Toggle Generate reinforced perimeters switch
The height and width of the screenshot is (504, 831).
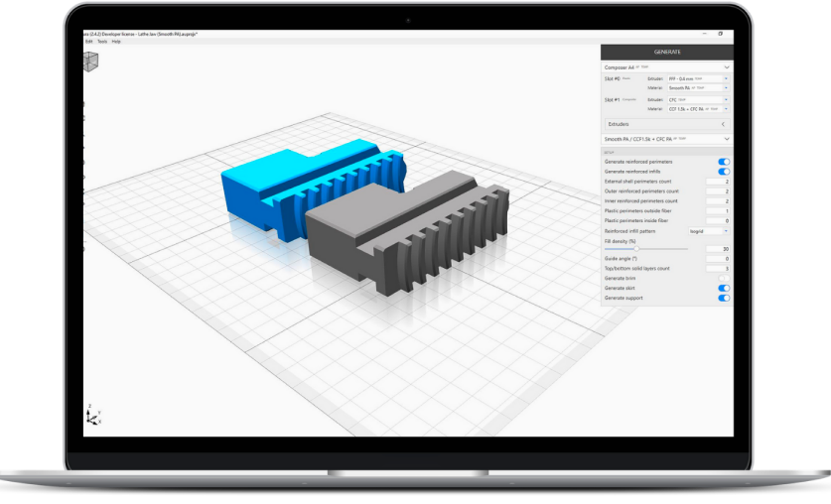coord(724,162)
